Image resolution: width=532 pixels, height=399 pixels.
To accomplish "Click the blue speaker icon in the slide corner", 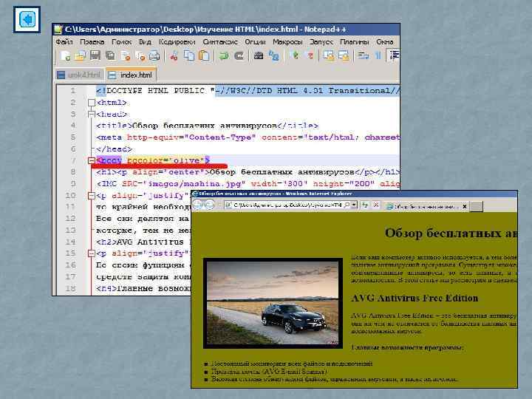I will click(x=27, y=19).
